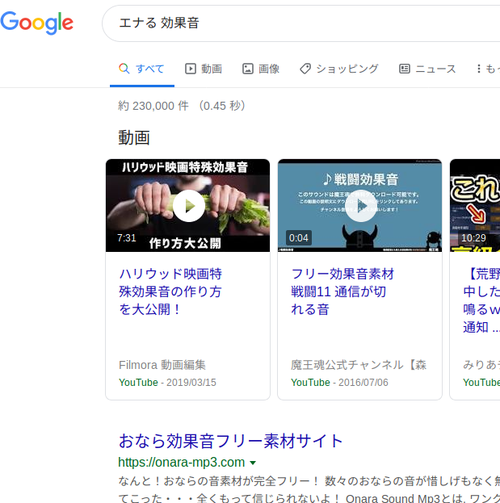The width and height of the screenshot is (500, 503).
Task: Play the ハリウッド映画特殊効果音 video
Action: 189,206
